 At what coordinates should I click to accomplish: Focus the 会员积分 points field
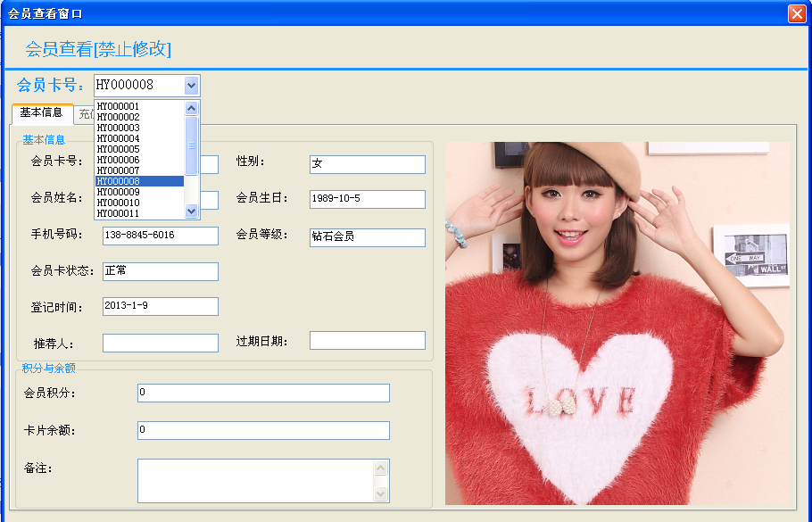point(263,394)
